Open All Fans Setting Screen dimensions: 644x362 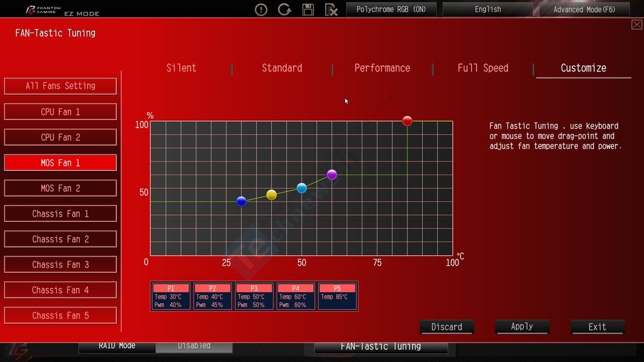pyautogui.click(x=60, y=86)
